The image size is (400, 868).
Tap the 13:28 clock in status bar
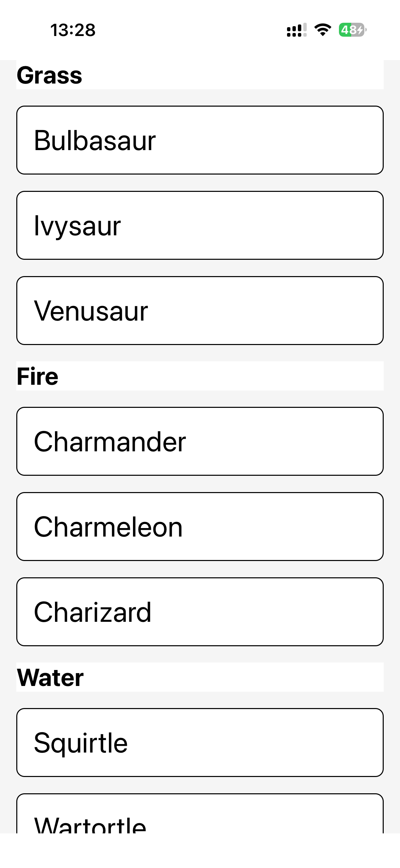coord(73,30)
